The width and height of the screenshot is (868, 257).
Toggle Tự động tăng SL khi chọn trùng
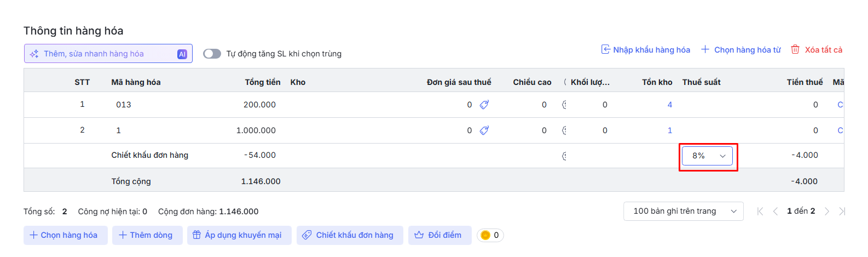click(x=212, y=54)
